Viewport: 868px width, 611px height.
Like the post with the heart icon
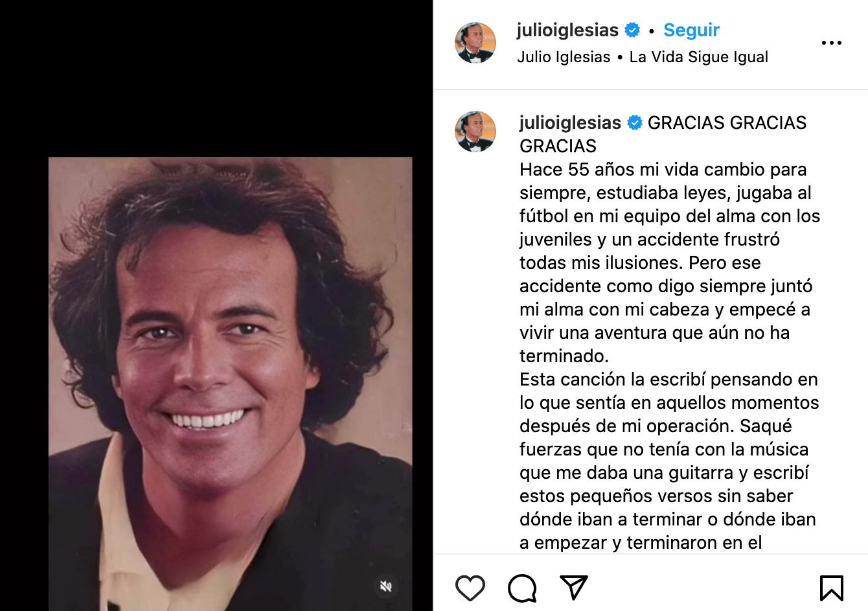(470, 588)
